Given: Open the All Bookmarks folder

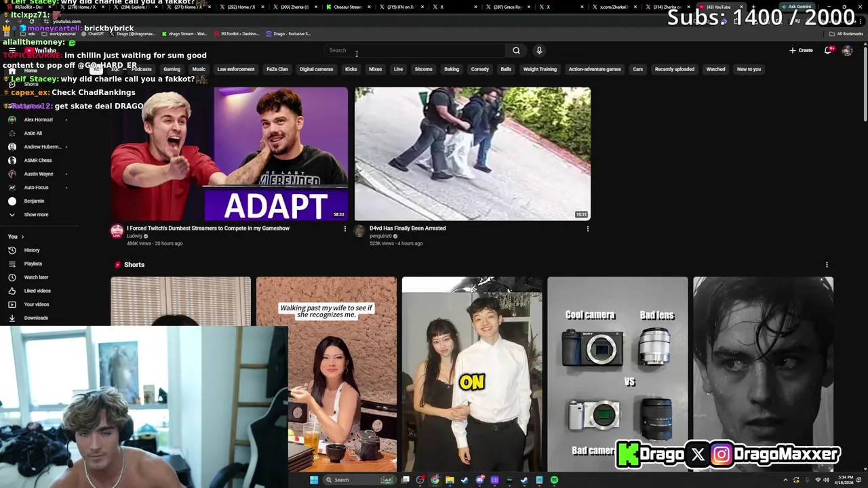Looking at the screenshot, I should 846,34.
